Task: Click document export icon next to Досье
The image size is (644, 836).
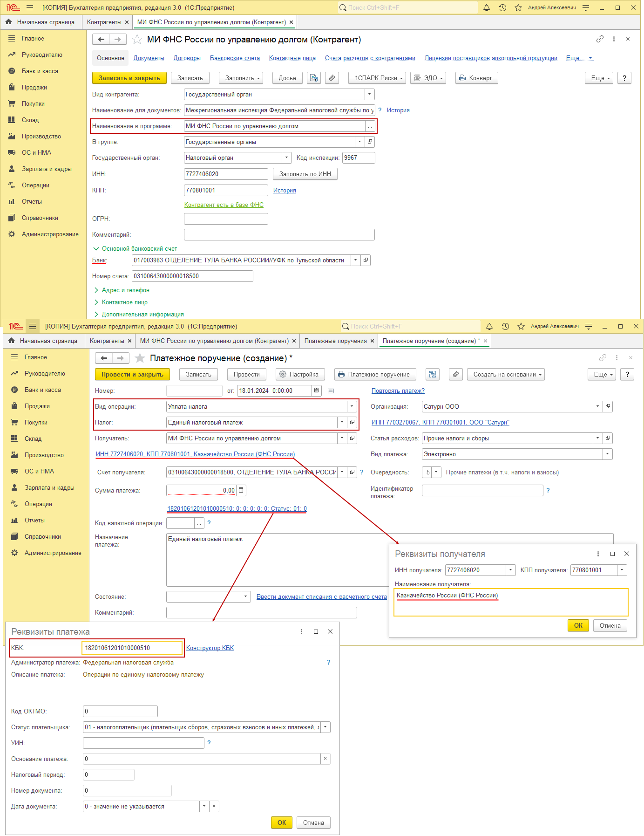Action: (x=314, y=78)
